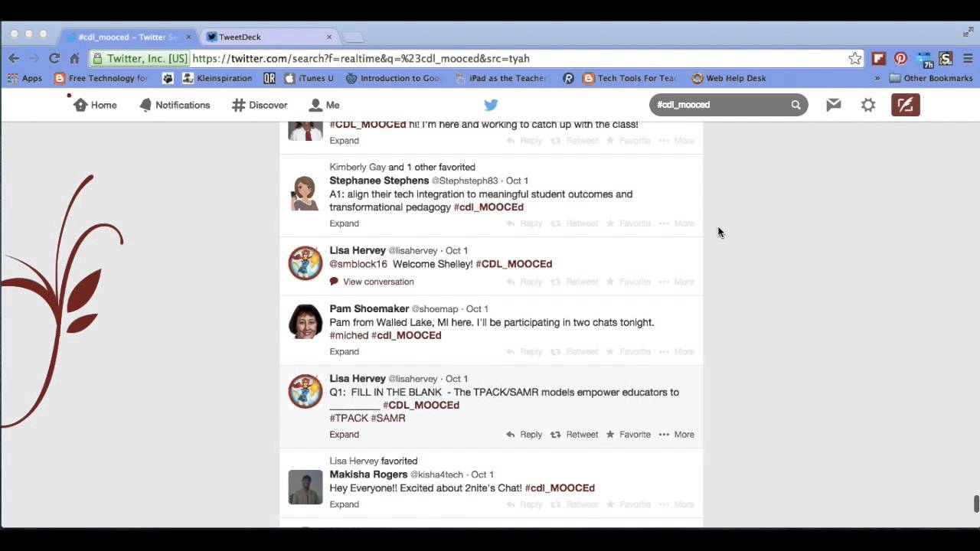Compose a new tweet
This screenshot has height=551, width=980.
pos(905,105)
